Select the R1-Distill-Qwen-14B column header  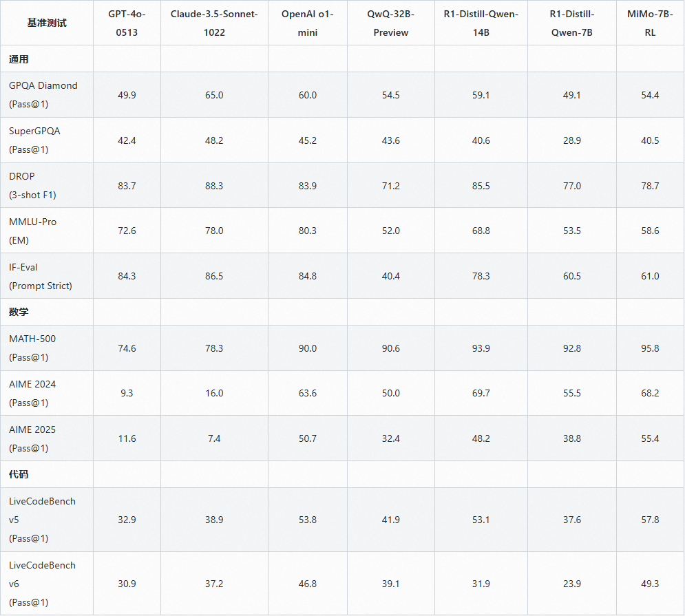click(481, 23)
